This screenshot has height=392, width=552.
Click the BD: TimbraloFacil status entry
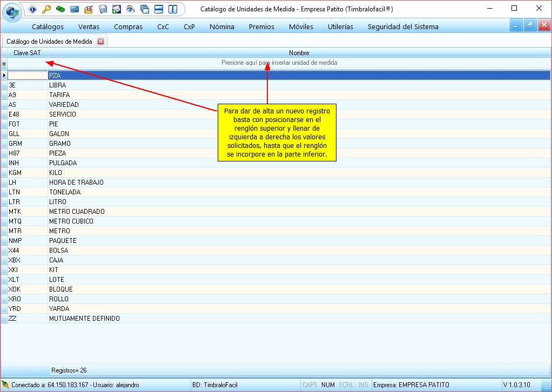(215, 385)
